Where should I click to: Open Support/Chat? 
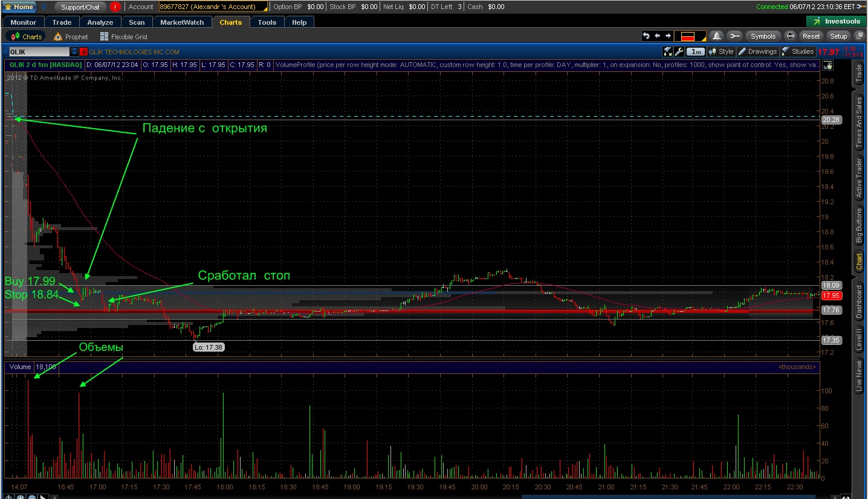tap(80, 7)
